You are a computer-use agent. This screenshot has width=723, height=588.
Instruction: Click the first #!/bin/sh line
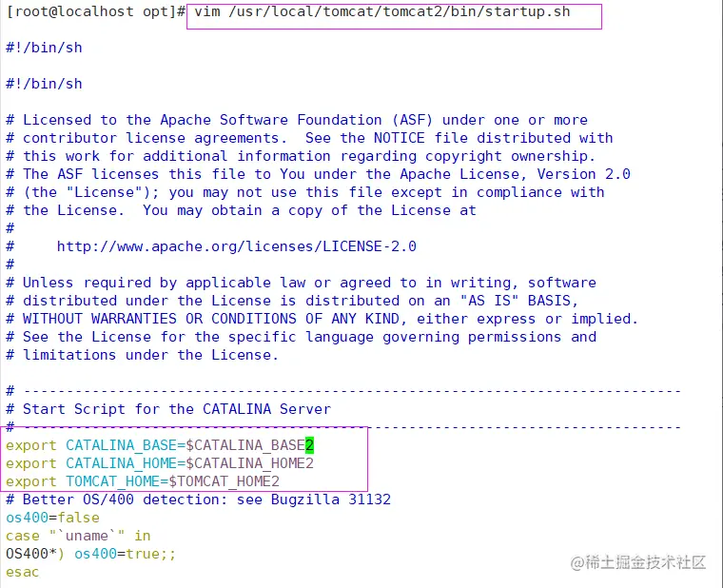[x=44, y=48]
